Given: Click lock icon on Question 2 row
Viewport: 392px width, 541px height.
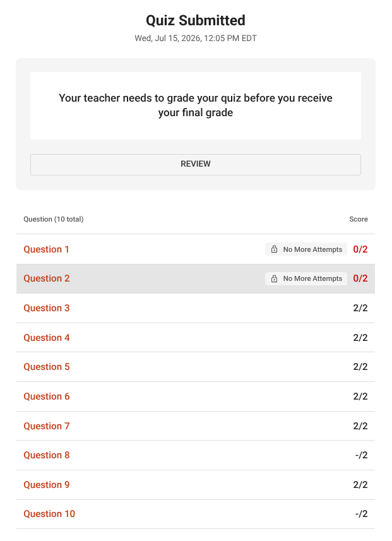Looking at the screenshot, I should [x=274, y=278].
